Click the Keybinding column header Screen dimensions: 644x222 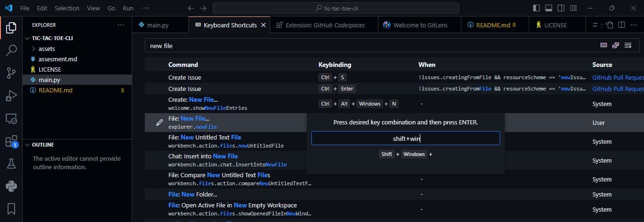335,65
